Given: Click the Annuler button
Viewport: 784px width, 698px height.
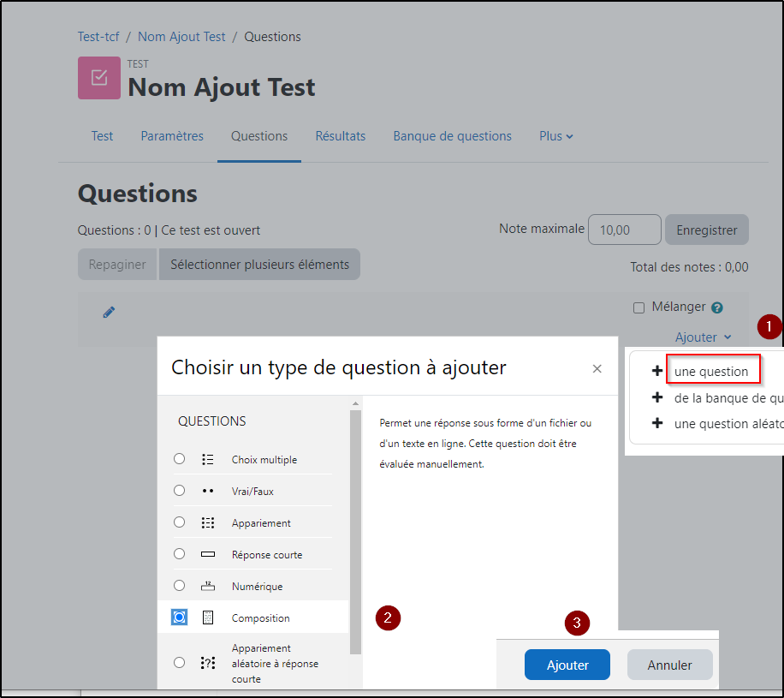Looking at the screenshot, I should click(x=669, y=665).
